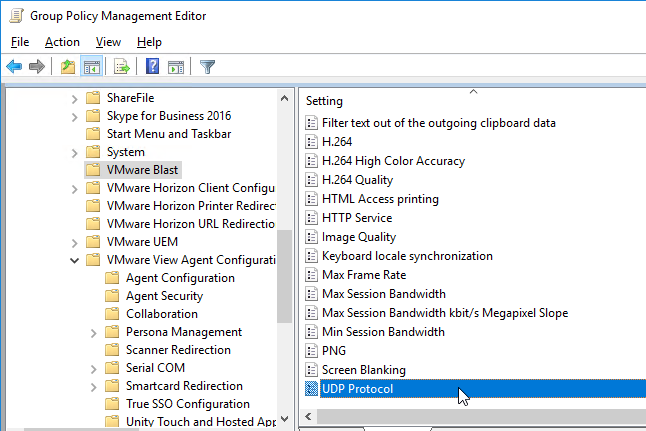Expand the Persona Management node
The width and height of the screenshot is (646, 431).
click(94, 333)
